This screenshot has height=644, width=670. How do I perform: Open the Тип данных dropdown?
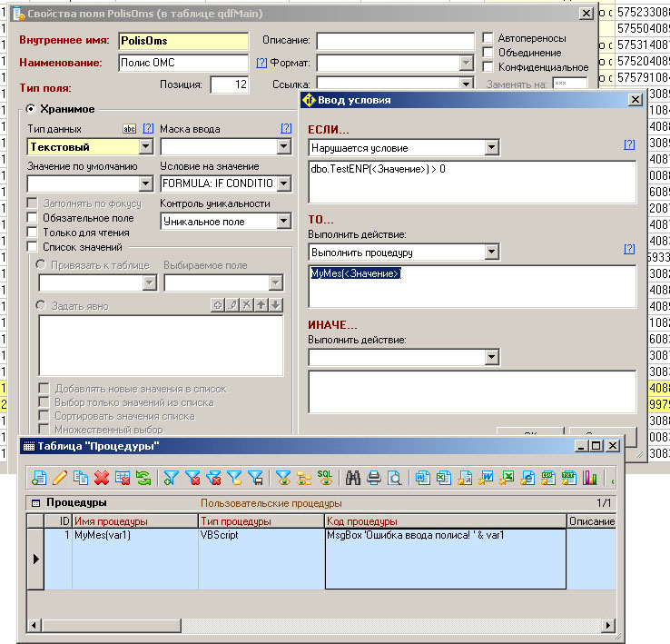pyautogui.click(x=145, y=146)
